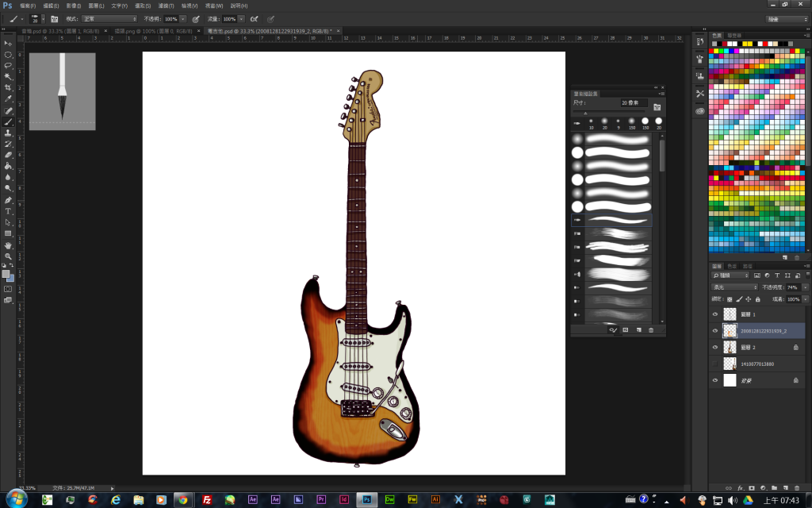
Task: Switch to the .png document tab at 100%
Action: click(x=155, y=31)
